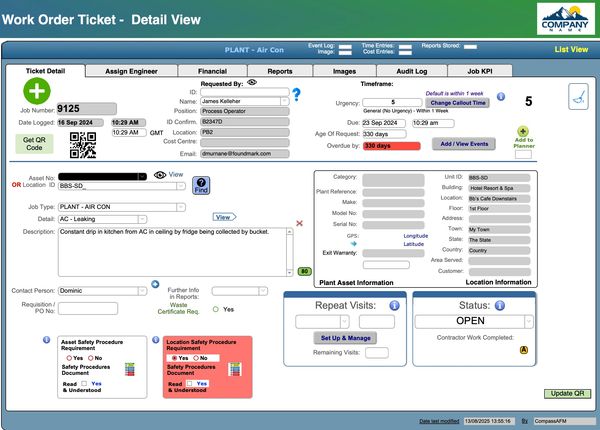Click the QR code image
Screen dimensions: 600x430
click(x=83, y=144)
